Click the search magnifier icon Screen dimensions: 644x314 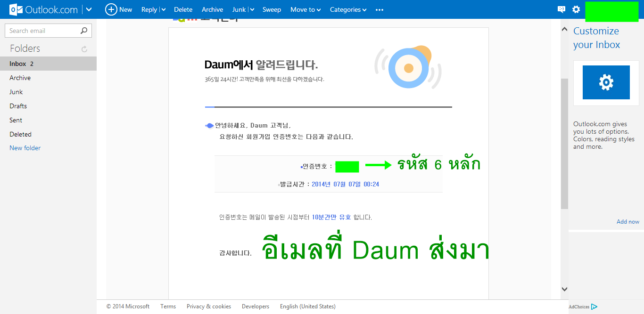(x=84, y=31)
